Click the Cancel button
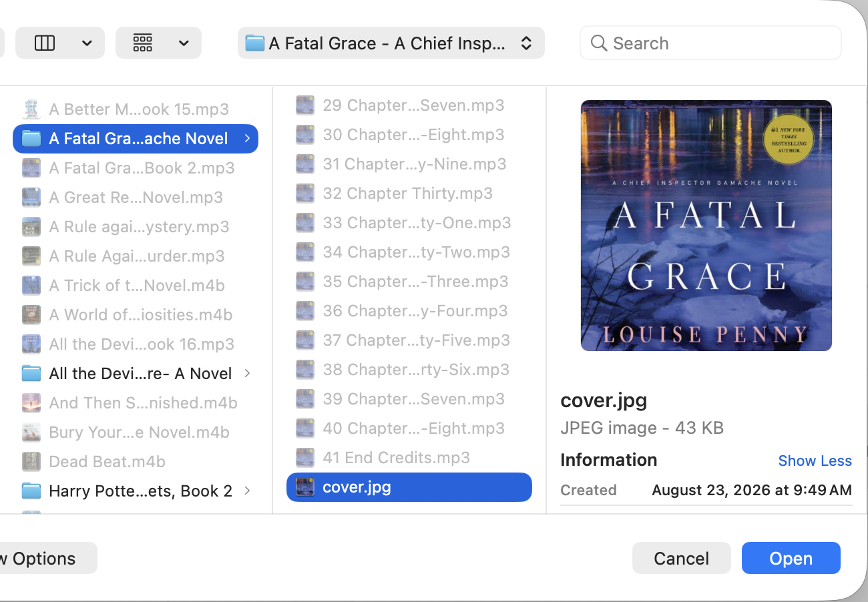Screen dimensions: 868x602 coord(681,558)
